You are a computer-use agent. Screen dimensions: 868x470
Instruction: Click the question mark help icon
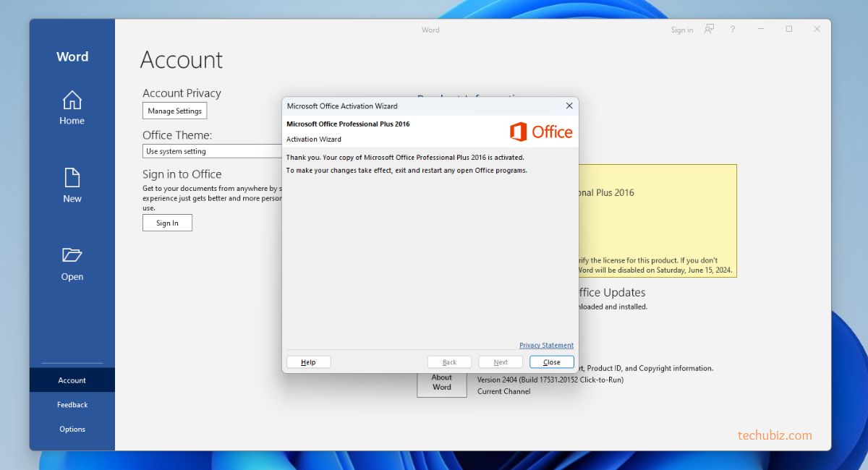click(x=733, y=30)
